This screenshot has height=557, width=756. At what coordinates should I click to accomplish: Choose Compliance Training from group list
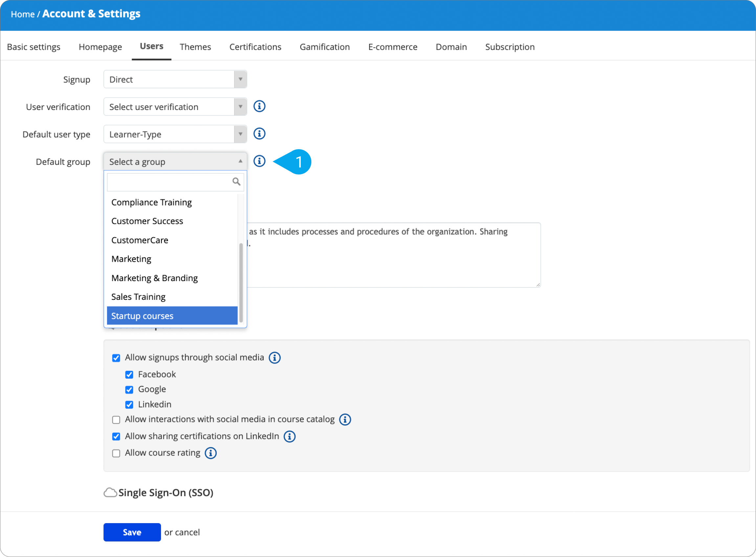[x=172, y=202]
